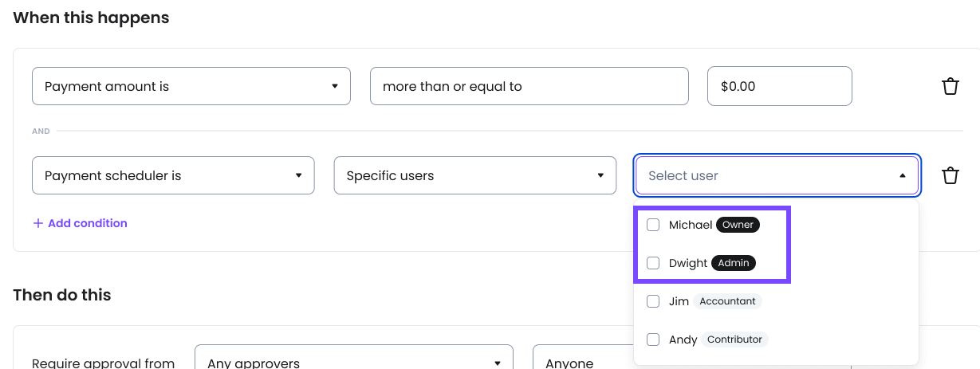Delete the Payment scheduler condition row
This screenshot has width=980, height=369.
click(950, 175)
